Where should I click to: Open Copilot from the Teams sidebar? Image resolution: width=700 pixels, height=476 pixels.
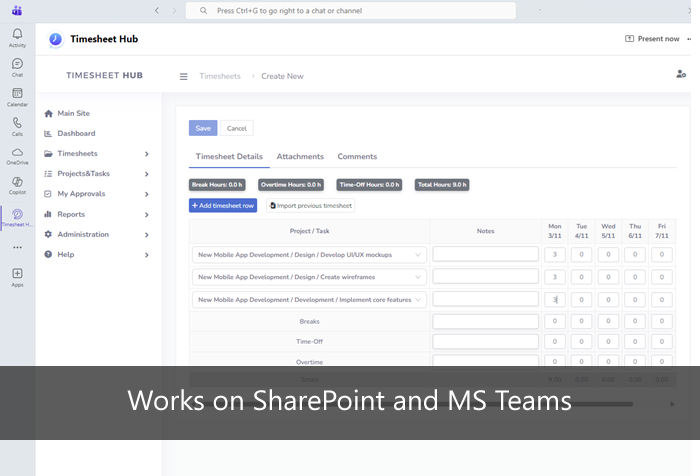tap(17, 184)
